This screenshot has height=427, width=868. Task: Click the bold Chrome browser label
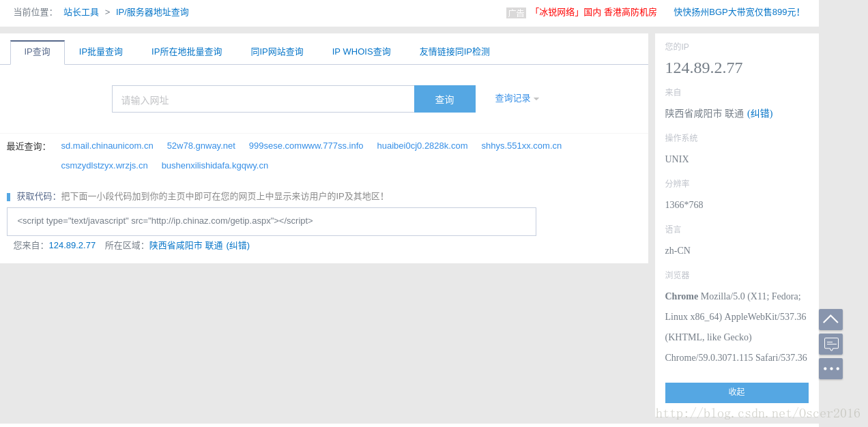pyautogui.click(x=682, y=297)
